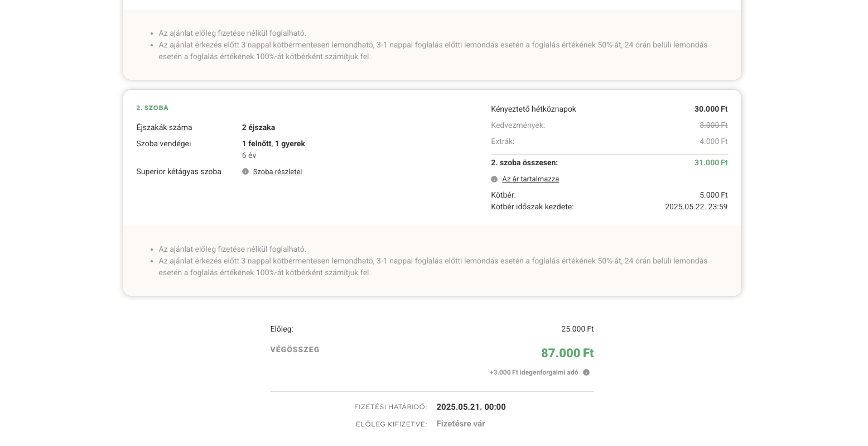Click the +3.000 Ft idegenforgalmi adó note
This screenshot has height=446, width=868.
pos(533,372)
